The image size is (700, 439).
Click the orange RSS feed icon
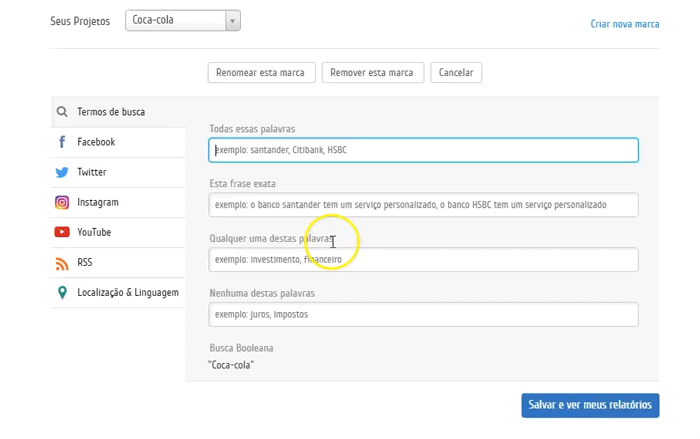[62, 263]
